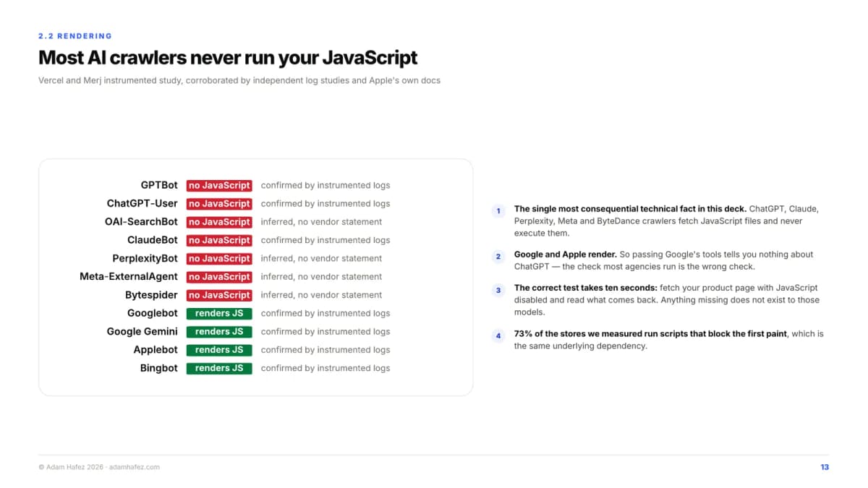
Task: Click the bold text 'The single most consequential technical fact'
Action: 606,209
